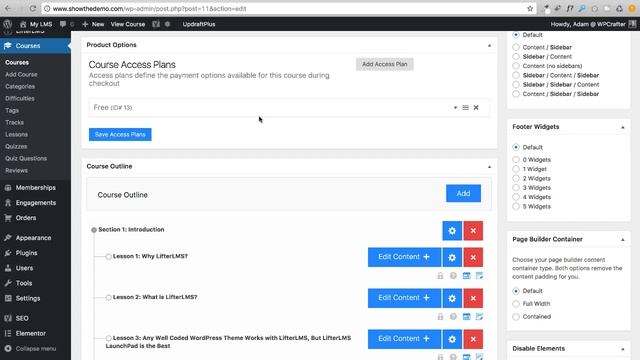Collapse the Product Options panel
640x360 pixels.
point(489,45)
